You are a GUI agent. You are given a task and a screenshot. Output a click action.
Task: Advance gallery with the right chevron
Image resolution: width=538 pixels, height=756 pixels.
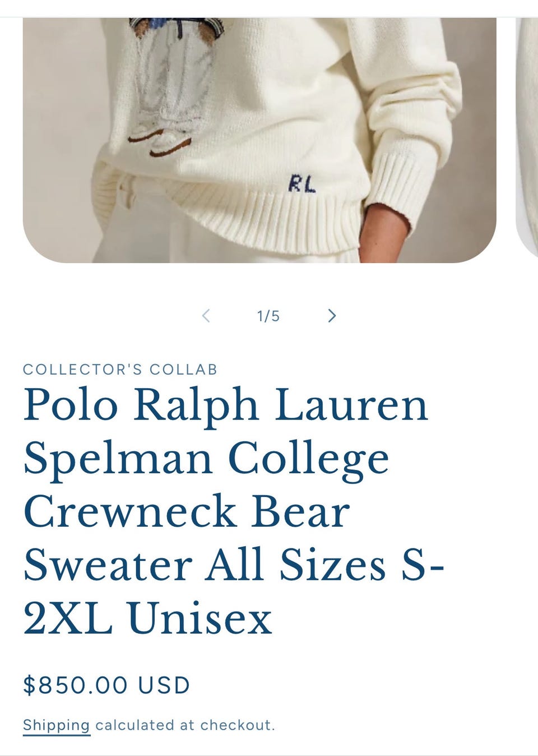pyautogui.click(x=332, y=316)
